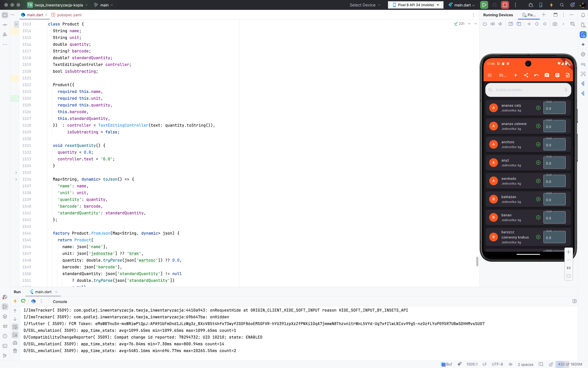Screen dimensions: 588x368
Task: Click the Flutter Hot Reload lightning icon in Run toolbar
Action: click(x=15, y=301)
